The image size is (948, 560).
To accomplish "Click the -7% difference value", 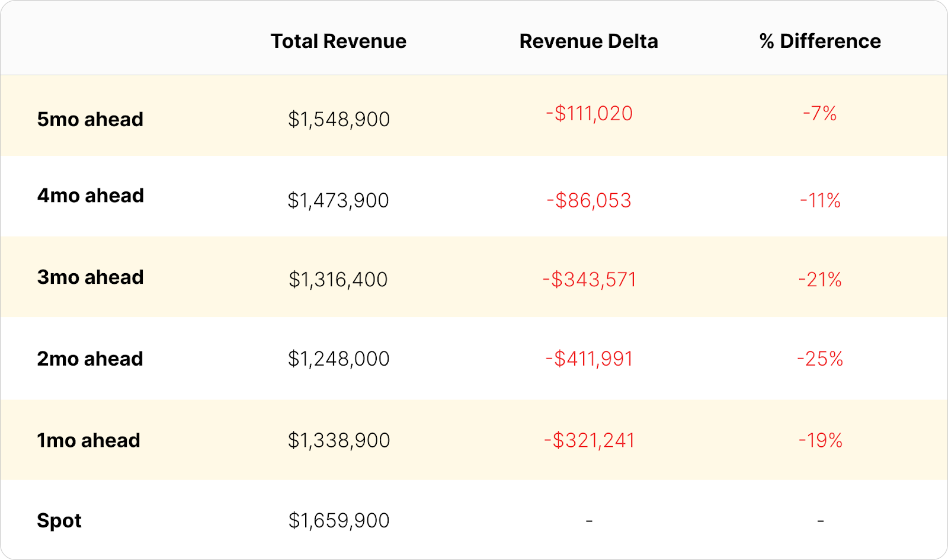I will (820, 114).
